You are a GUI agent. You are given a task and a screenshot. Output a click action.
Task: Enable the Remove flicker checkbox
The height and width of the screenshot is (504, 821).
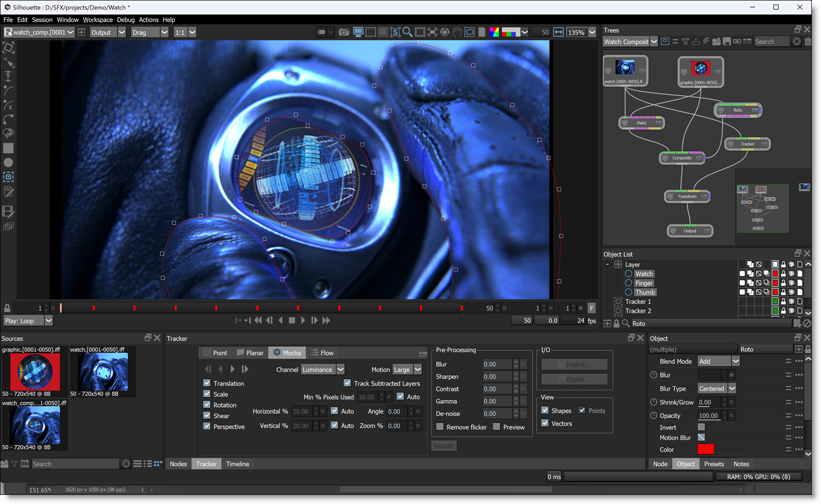click(440, 427)
